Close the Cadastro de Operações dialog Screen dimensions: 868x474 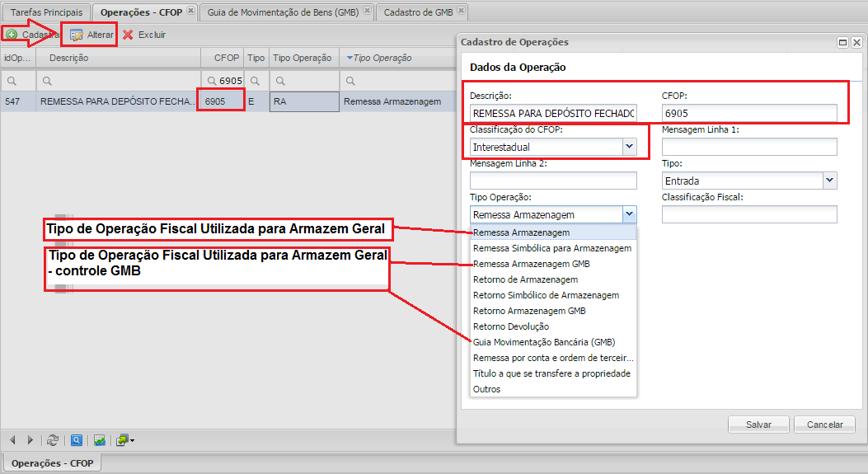[x=856, y=42]
